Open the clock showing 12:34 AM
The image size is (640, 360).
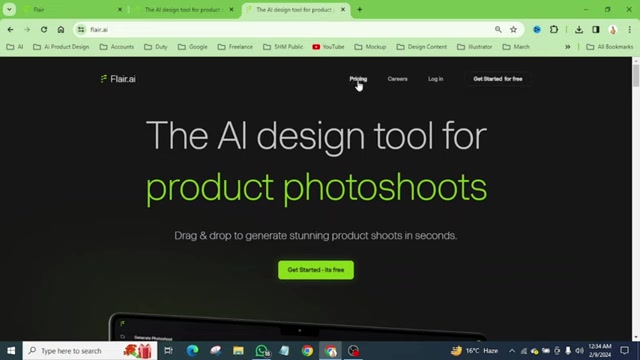point(600,351)
